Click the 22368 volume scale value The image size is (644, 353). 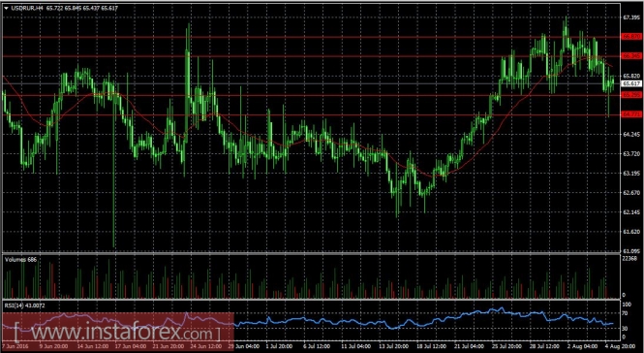(x=629, y=258)
